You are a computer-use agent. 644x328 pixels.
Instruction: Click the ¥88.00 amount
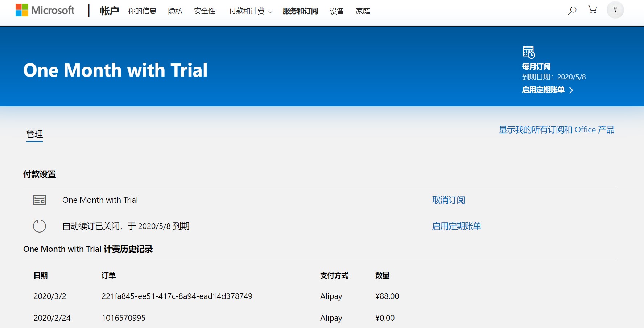[x=387, y=296]
